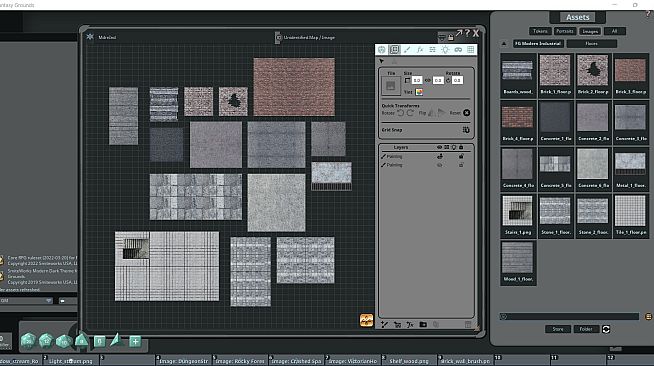Screen dimensions: 654x366
Task: Edit the second Size input field
Action: coord(438,80)
